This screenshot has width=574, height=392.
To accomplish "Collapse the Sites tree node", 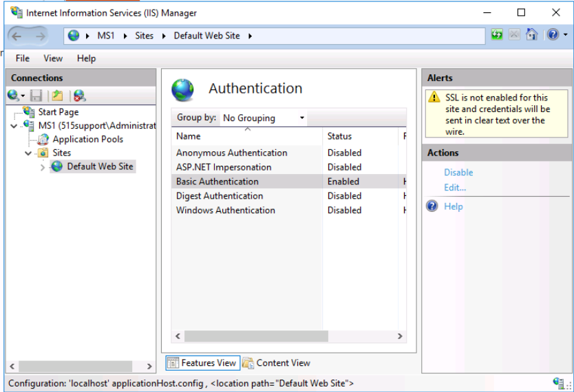I will coord(28,153).
